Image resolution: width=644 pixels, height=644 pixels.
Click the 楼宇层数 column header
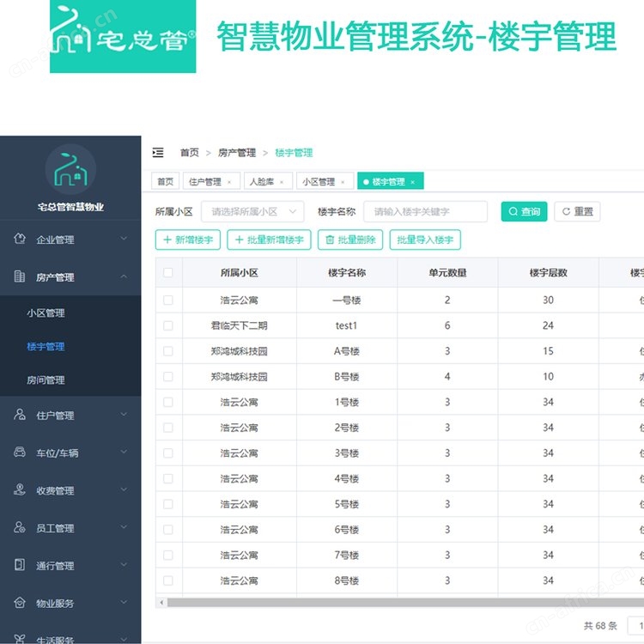[549, 273]
